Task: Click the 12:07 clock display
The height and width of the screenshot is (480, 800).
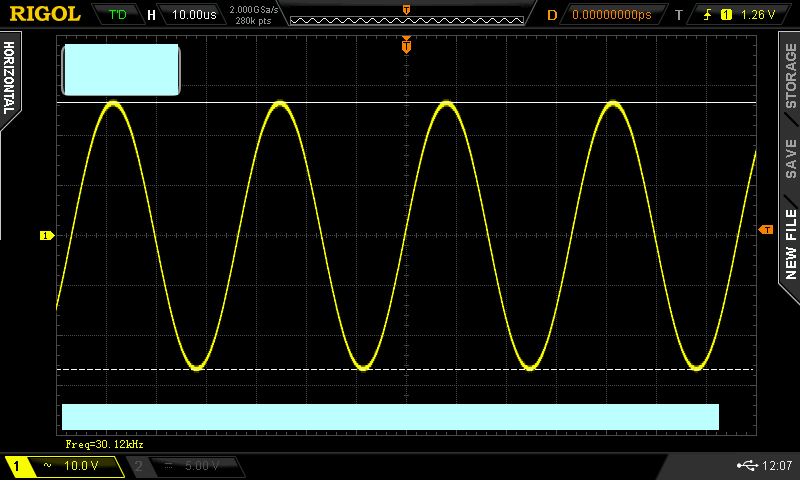Action: 777,465
